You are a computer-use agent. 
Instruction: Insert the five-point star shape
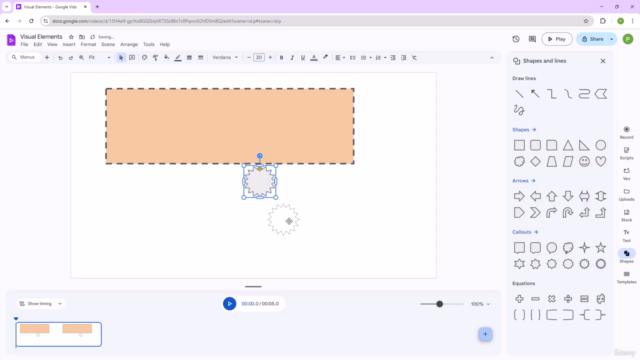(x=600, y=248)
